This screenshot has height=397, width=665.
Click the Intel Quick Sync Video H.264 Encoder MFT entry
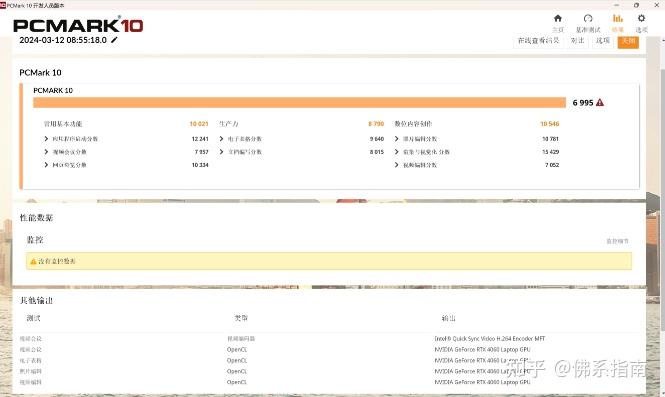[489, 338]
